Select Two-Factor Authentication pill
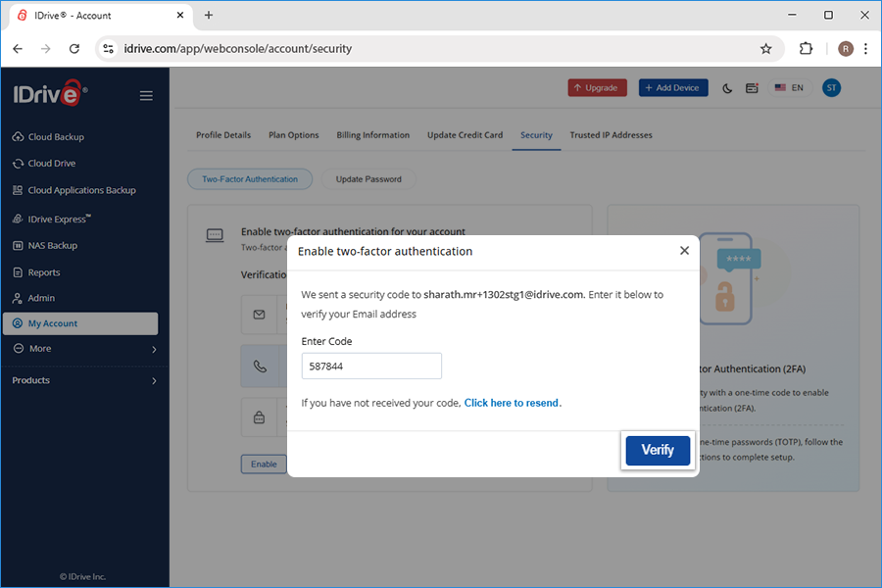The image size is (882, 588). click(x=250, y=179)
